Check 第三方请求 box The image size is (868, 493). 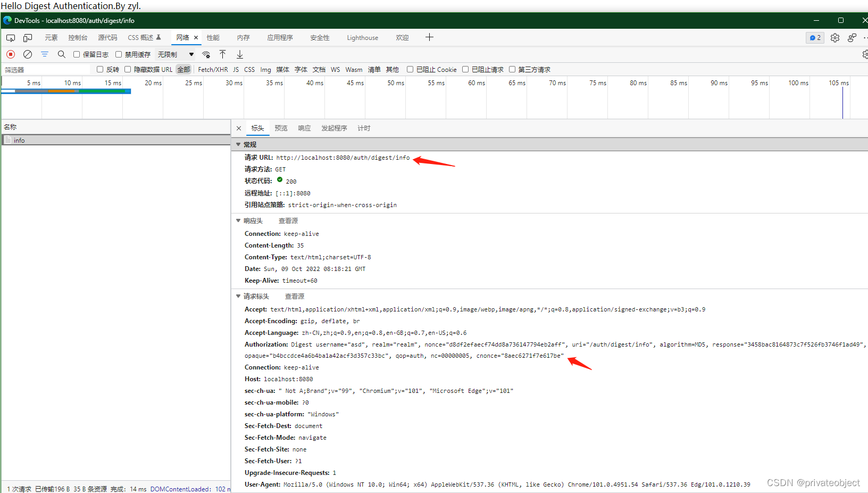coord(512,69)
